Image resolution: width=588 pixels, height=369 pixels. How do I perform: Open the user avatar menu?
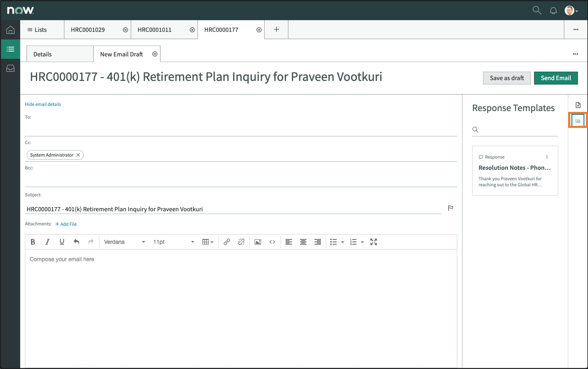tap(571, 11)
